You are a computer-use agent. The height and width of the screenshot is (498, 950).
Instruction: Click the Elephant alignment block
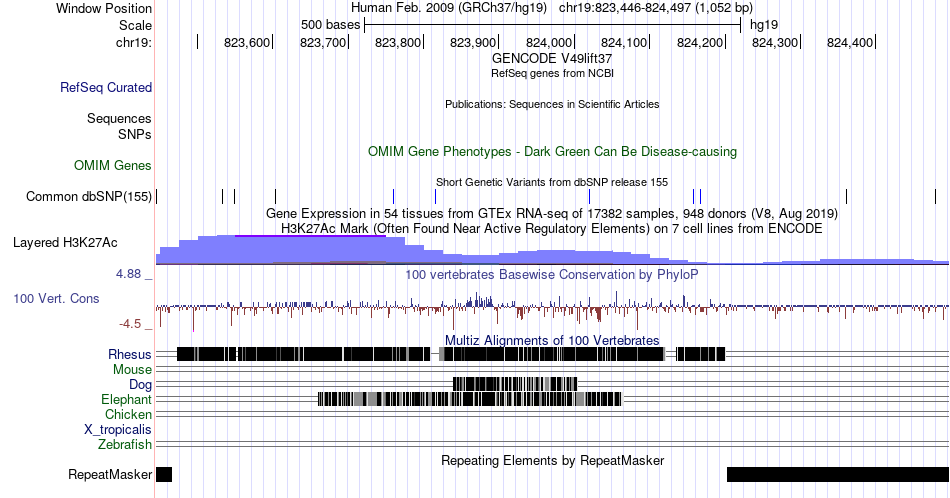tap(470, 399)
